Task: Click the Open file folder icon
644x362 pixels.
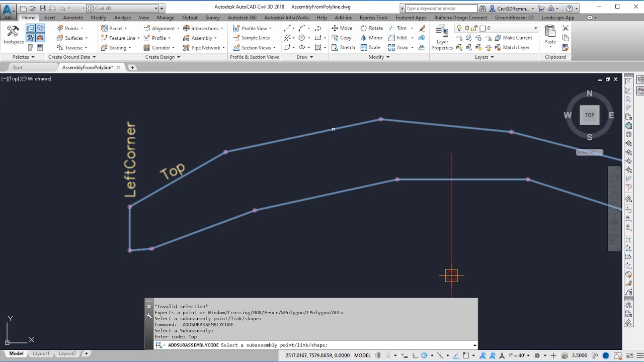Action: 33,8
